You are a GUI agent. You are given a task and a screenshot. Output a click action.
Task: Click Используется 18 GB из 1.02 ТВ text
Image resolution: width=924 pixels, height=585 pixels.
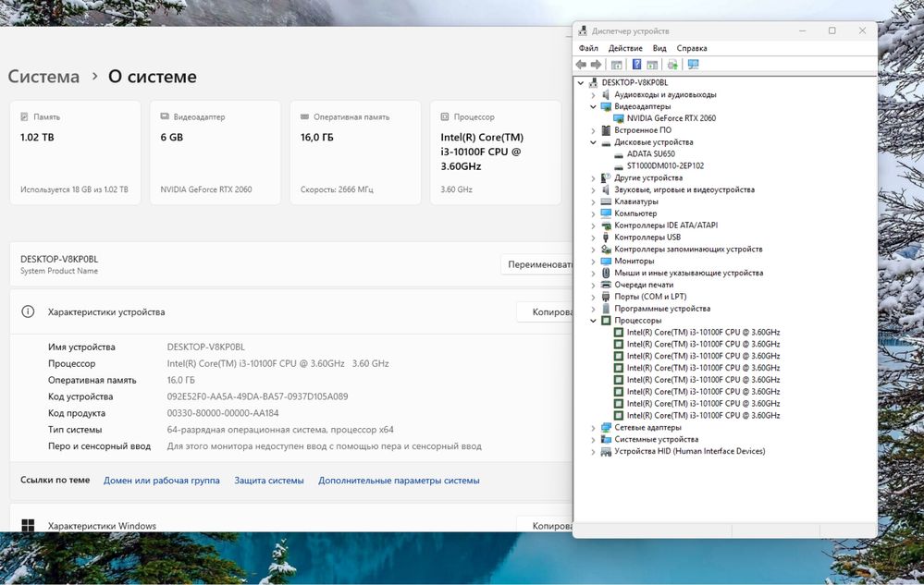tap(74, 189)
